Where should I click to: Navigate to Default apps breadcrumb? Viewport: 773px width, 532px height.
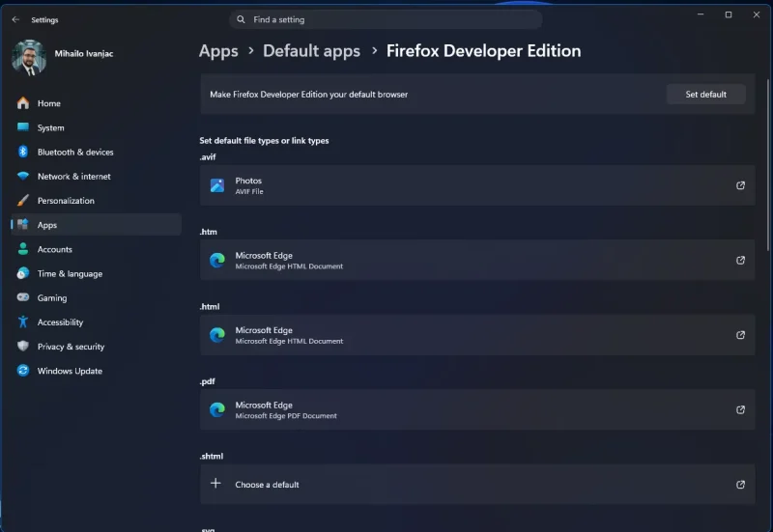click(x=311, y=51)
